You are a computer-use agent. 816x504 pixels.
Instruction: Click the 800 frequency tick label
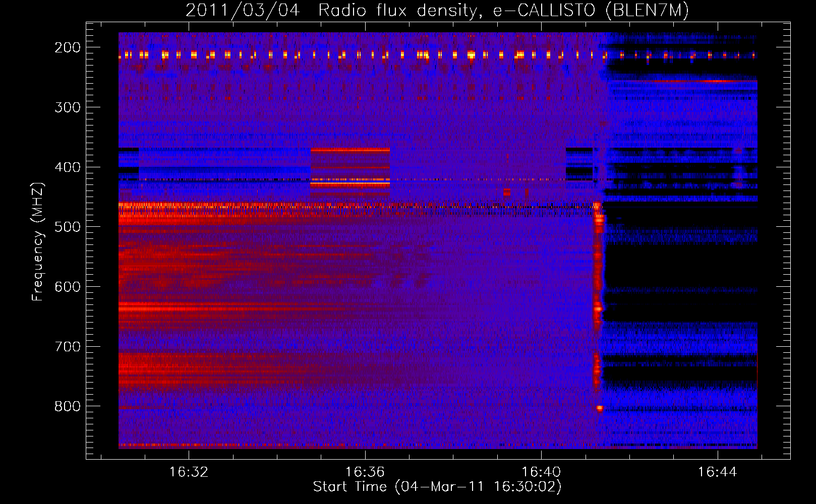pos(68,406)
